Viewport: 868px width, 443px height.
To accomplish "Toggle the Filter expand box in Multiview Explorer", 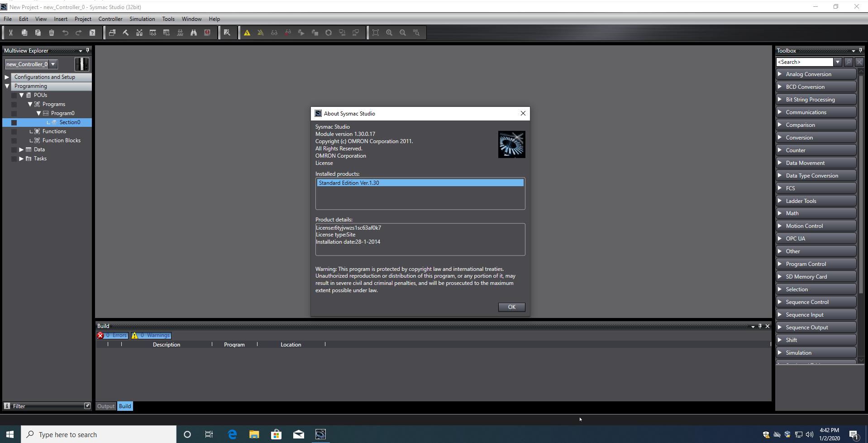I will (87, 406).
